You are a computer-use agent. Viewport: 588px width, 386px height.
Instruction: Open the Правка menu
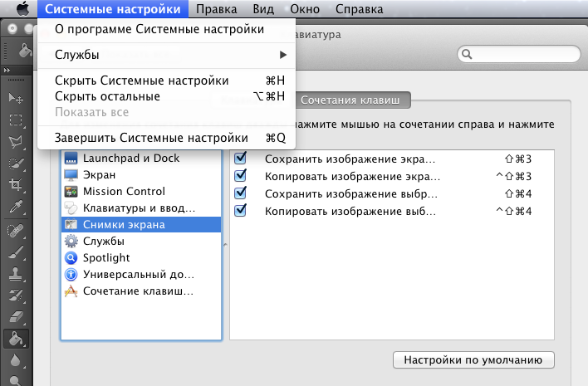[x=217, y=9]
